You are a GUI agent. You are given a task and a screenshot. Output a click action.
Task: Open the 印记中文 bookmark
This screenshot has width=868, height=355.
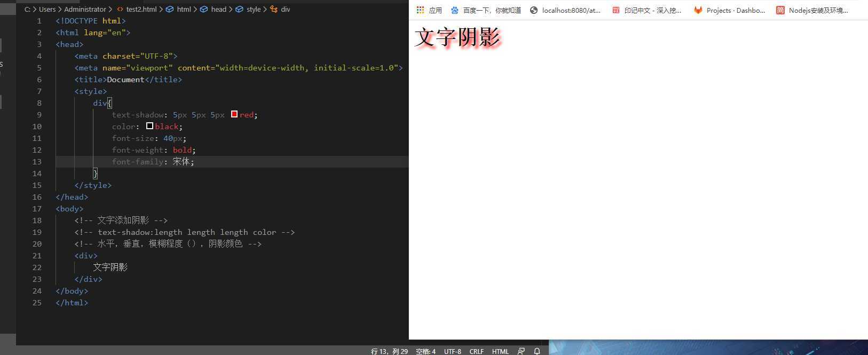click(646, 10)
